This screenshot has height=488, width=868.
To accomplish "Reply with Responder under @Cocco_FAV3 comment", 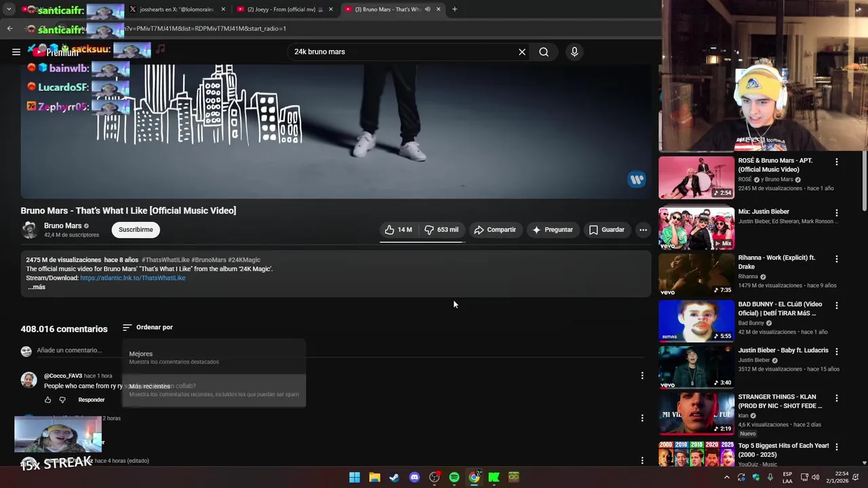I will coord(92,400).
